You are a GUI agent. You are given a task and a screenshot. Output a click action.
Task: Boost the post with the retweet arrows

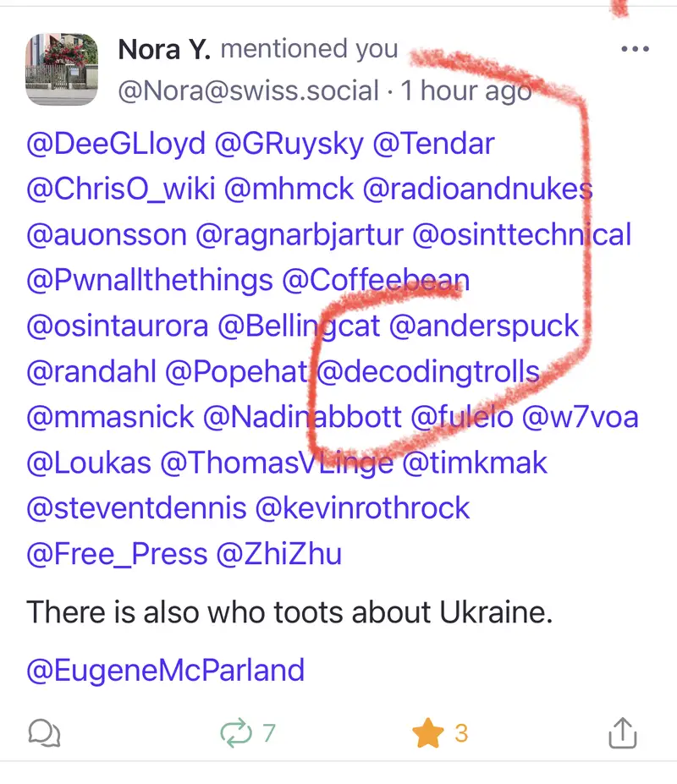(x=236, y=732)
